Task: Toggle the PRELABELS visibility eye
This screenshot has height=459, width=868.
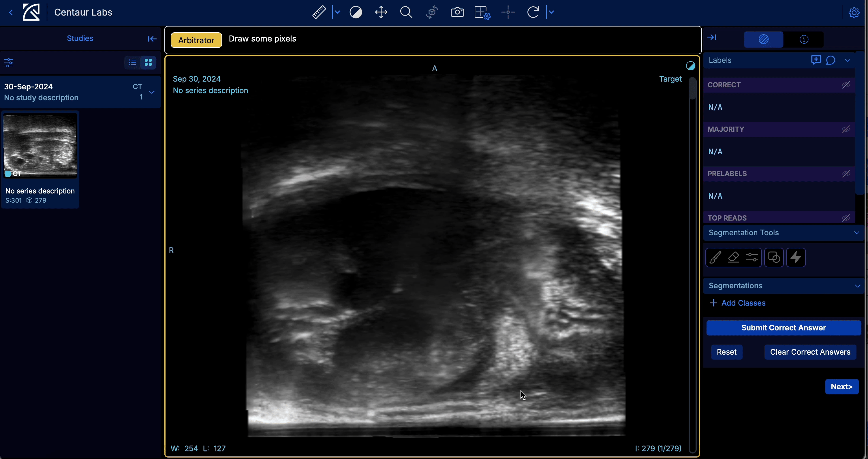Action: pos(846,174)
